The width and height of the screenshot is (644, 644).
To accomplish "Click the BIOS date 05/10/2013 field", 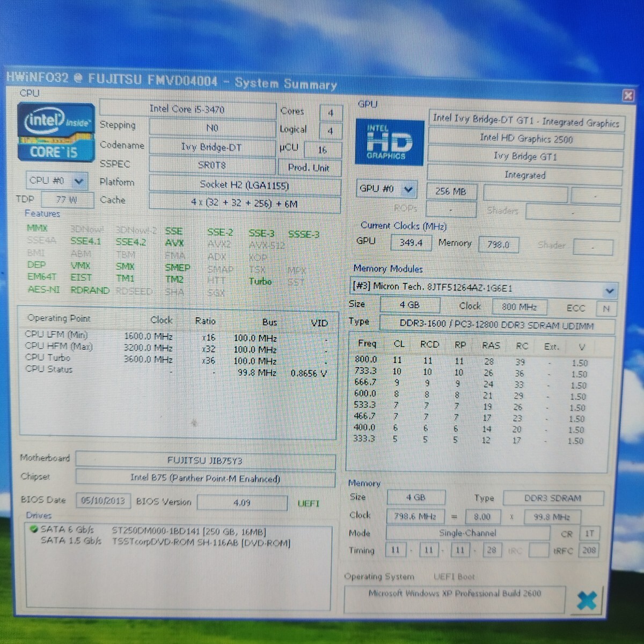I will [103, 501].
